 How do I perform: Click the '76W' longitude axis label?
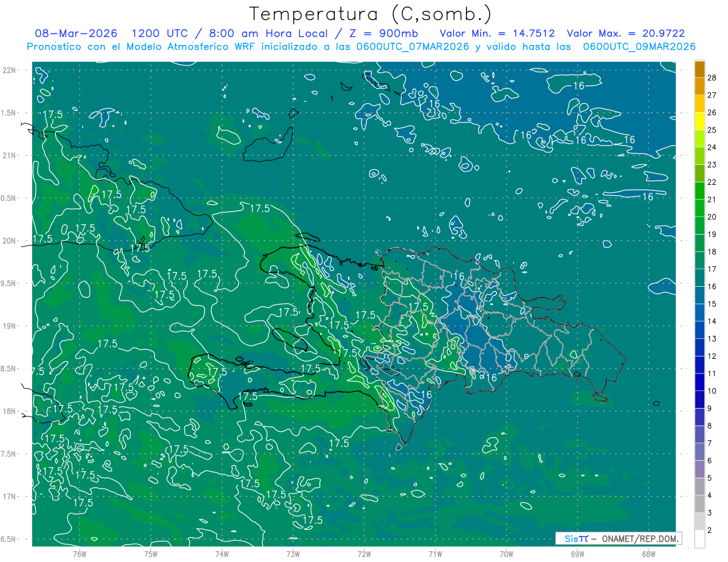[x=79, y=554]
